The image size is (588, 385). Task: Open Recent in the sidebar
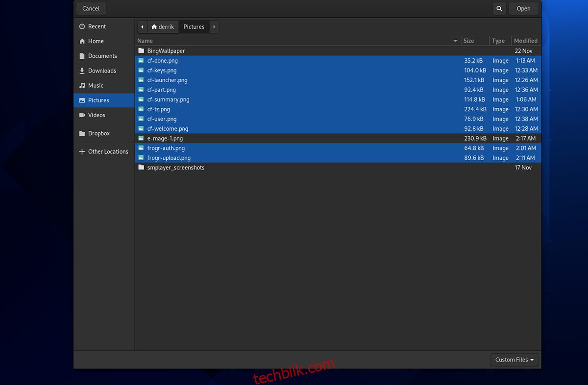104,26
